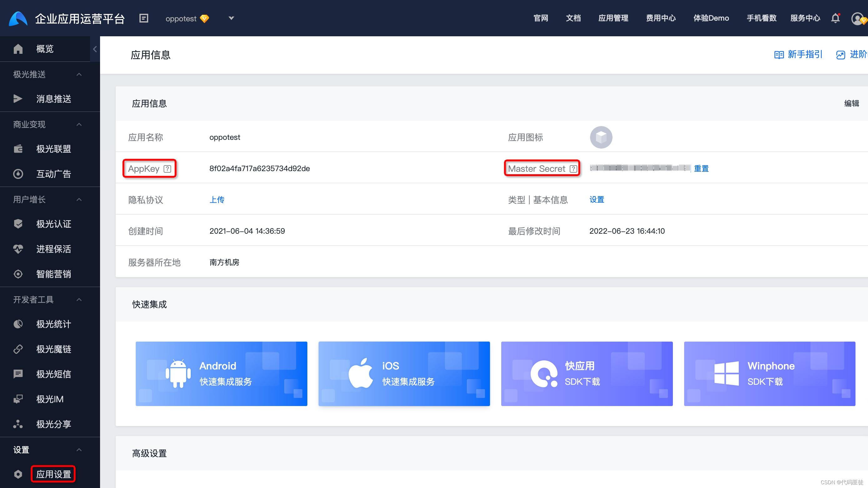Open 极光短信 in the sidebar

point(50,374)
